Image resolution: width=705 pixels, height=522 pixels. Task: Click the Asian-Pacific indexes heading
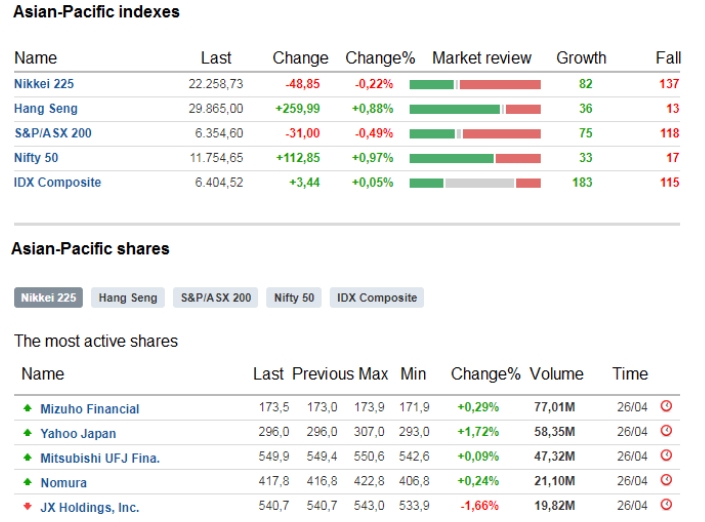point(96,12)
